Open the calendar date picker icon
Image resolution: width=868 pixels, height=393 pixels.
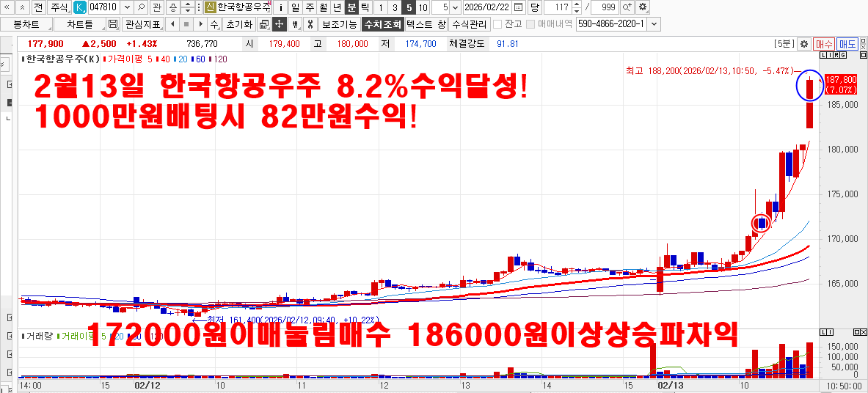click(519, 7)
